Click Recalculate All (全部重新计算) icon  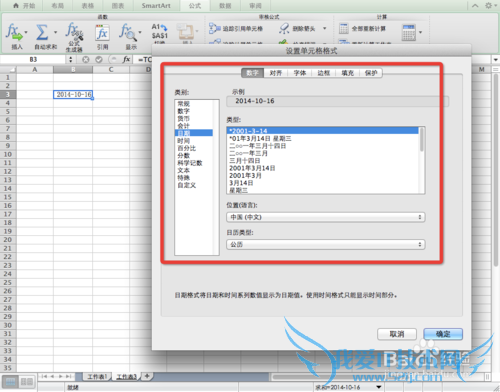point(344,28)
